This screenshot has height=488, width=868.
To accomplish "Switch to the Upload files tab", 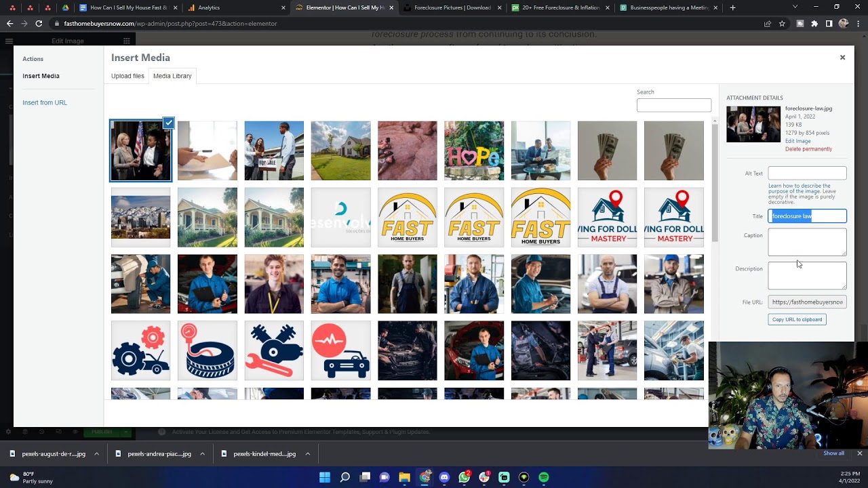I will pos(127,76).
